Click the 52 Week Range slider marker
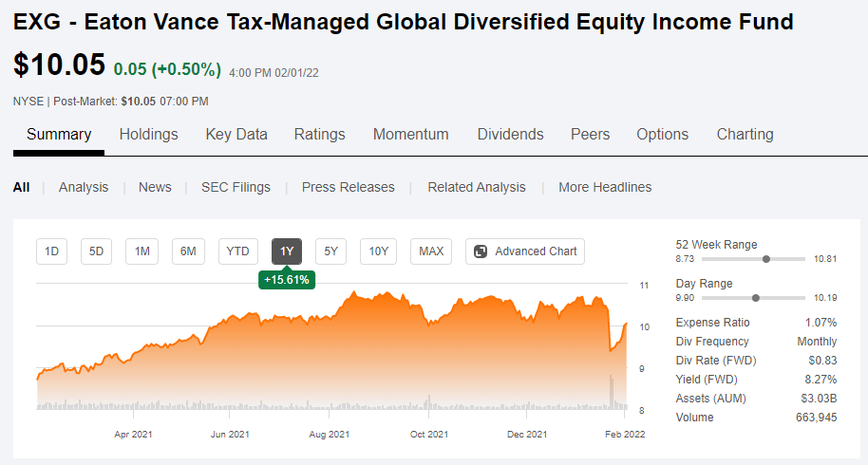This screenshot has width=868, height=465. tap(766, 259)
